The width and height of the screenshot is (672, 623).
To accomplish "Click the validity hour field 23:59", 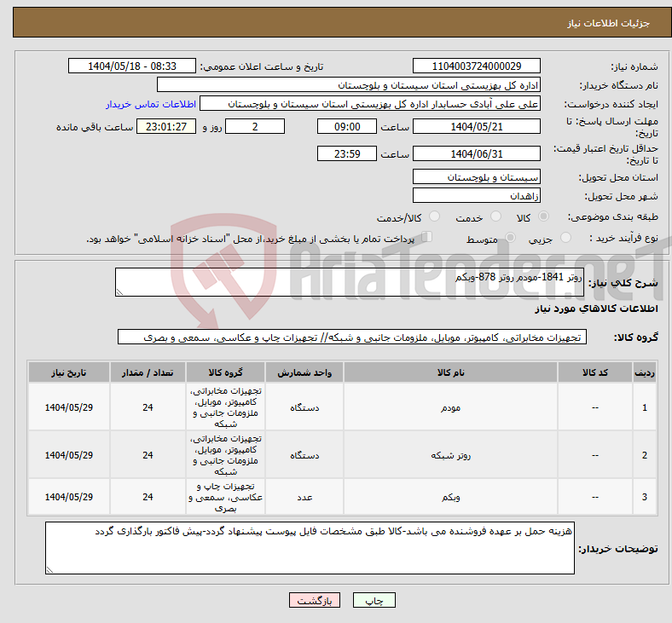I will (x=347, y=153).
